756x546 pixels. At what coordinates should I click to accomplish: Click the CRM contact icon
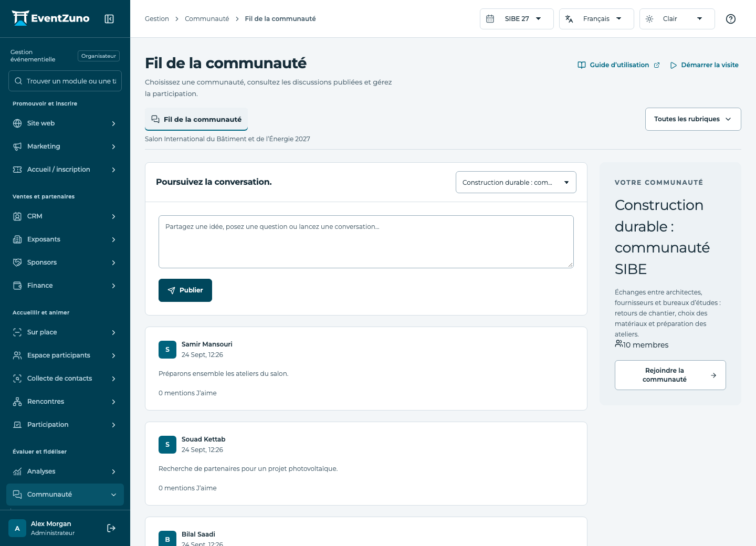[17, 216]
